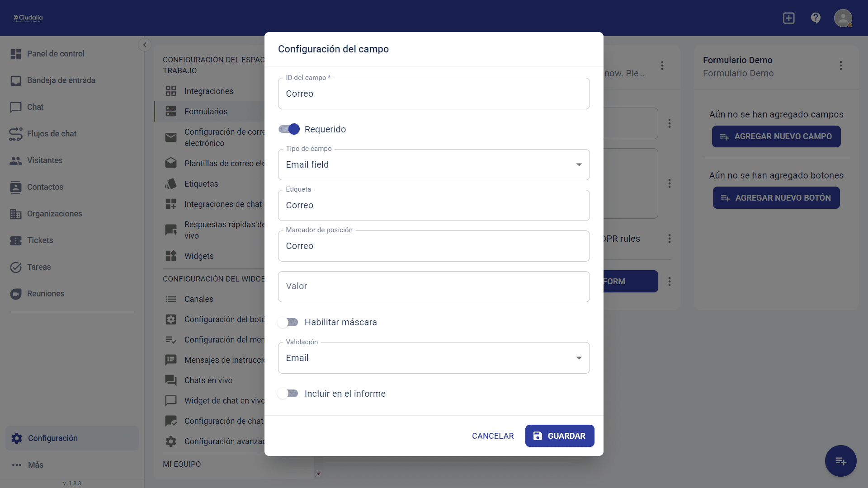The height and width of the screenshot is (488, 868).
Task: Click the add new plus icon in header
Action: point(789,18)
